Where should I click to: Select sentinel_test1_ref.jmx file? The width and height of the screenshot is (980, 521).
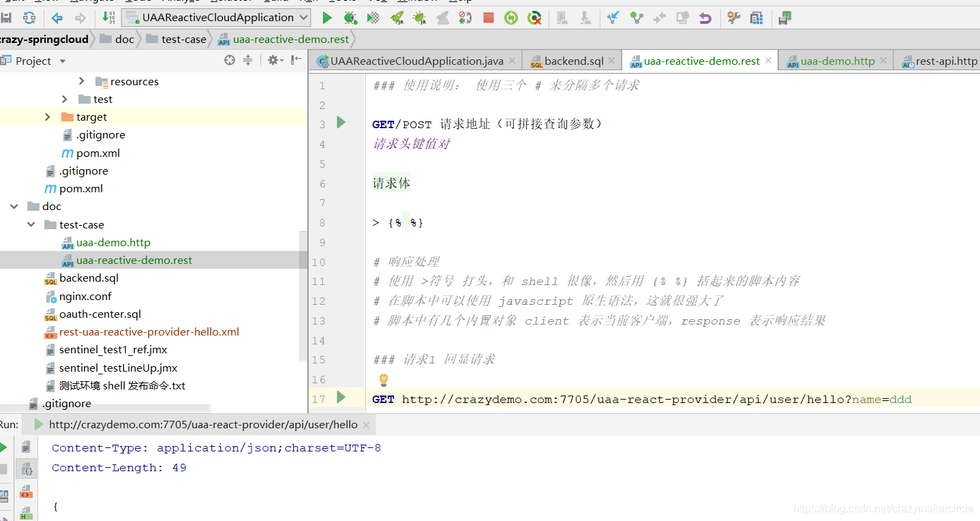coord(113,350)
